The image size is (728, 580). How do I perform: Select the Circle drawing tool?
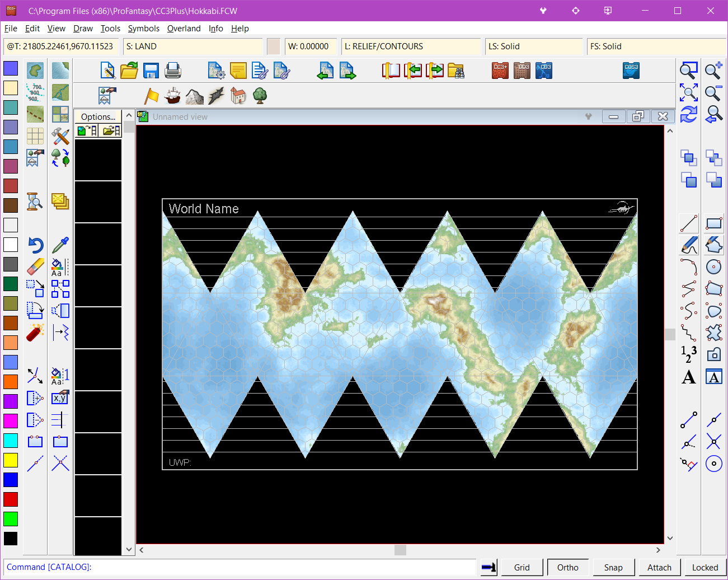pyautogui.click(x=714, y=267)
